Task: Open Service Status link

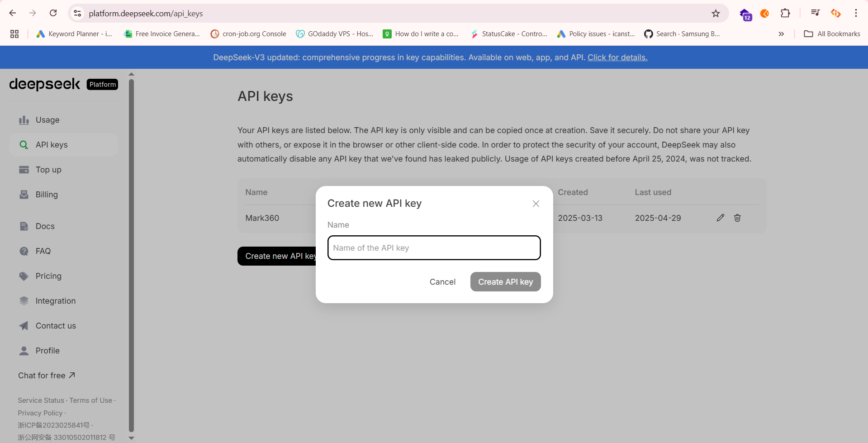Action: click(x=41, y=400)
